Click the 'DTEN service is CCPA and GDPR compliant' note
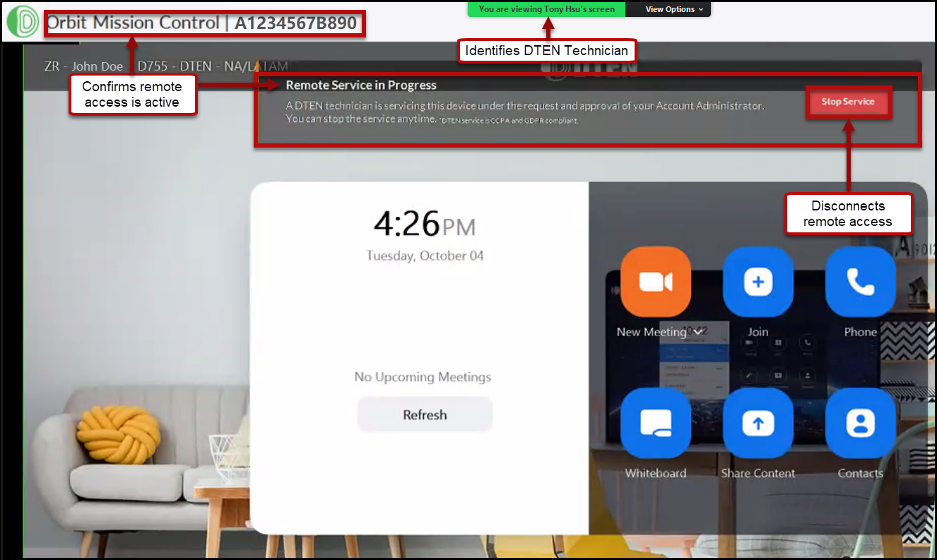The width and height of the screenshot is (937, 560). point(509,121)
